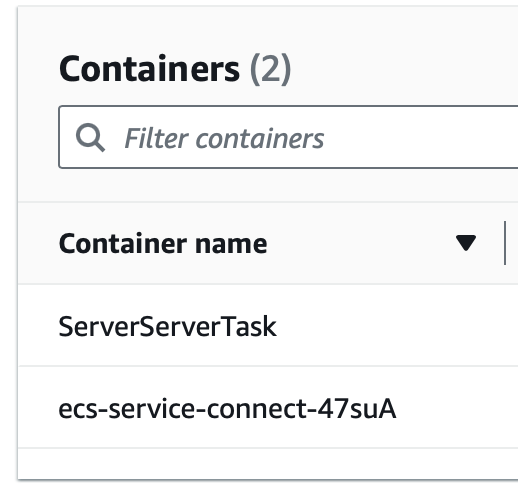
Task: Click blank space right of ServerServerTask text
Action: pos(397,326)
